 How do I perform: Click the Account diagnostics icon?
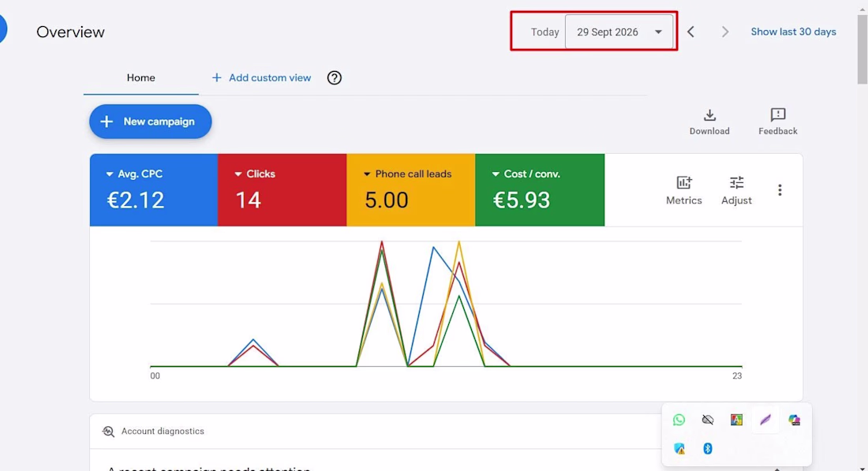[x=109, y=432]
